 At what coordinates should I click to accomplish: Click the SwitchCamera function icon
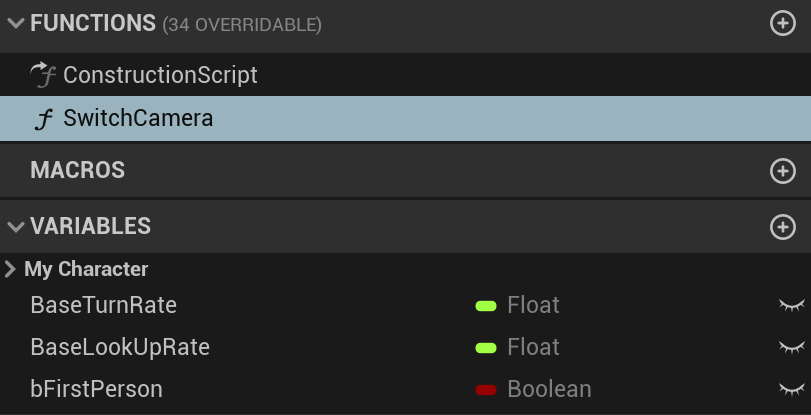point(43,119)
